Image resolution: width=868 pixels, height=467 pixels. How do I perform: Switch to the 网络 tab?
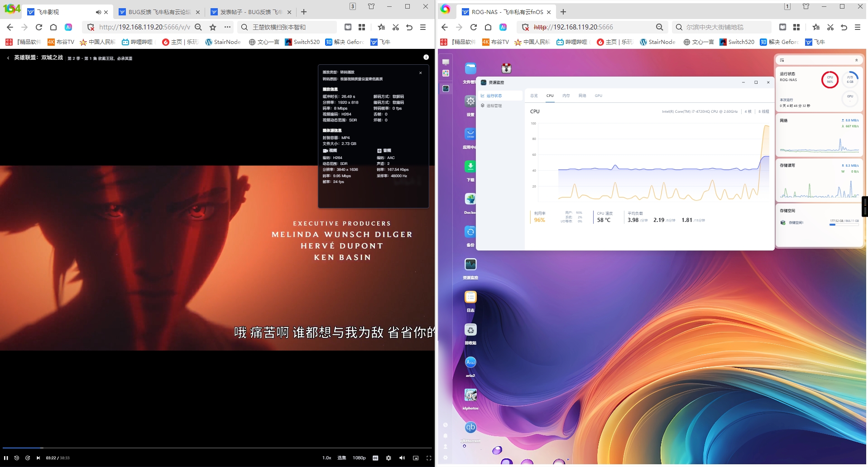(582, 96)
